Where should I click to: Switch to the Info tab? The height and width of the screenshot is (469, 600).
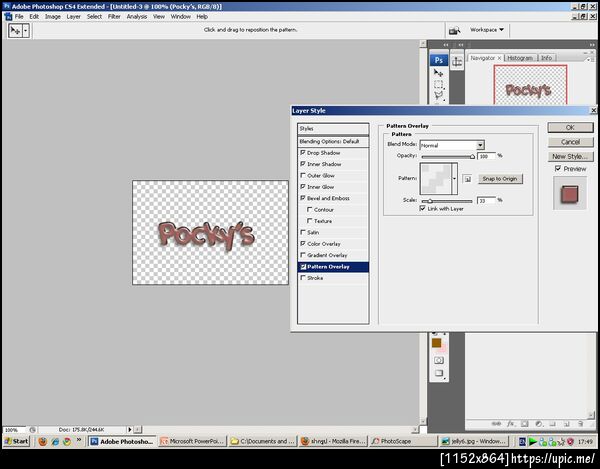pos(546,58)
